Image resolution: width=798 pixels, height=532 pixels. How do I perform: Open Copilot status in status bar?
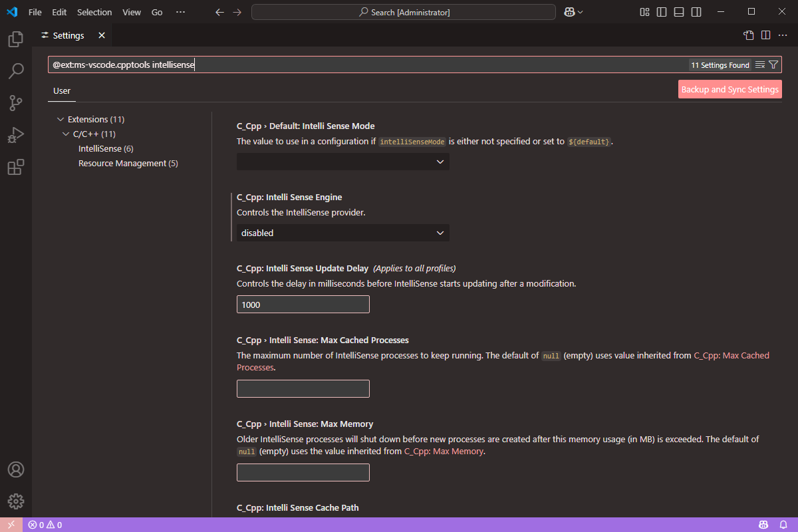(764, 525)
